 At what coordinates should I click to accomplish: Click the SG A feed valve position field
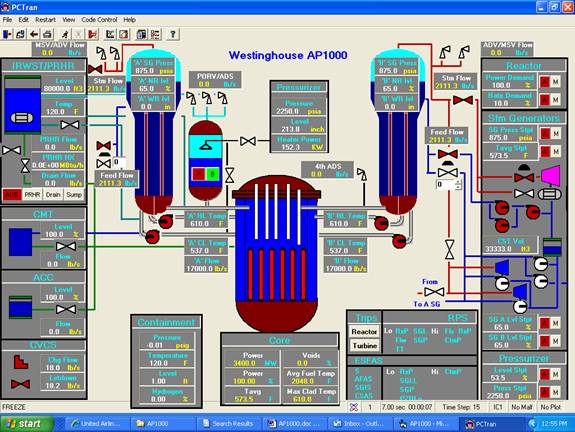pos(119,162)
